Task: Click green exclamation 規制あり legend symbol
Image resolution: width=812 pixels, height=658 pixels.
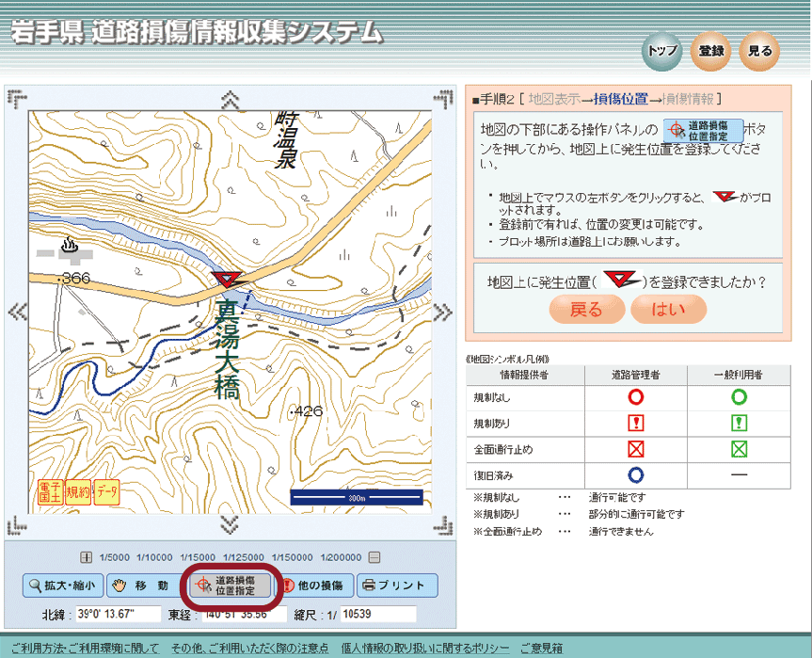Action: (739, 424)
